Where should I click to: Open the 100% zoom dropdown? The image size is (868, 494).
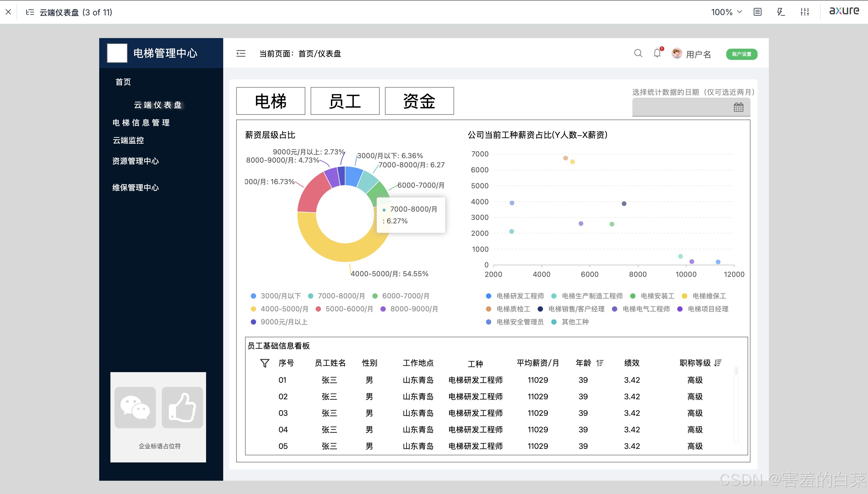point(727,12)
